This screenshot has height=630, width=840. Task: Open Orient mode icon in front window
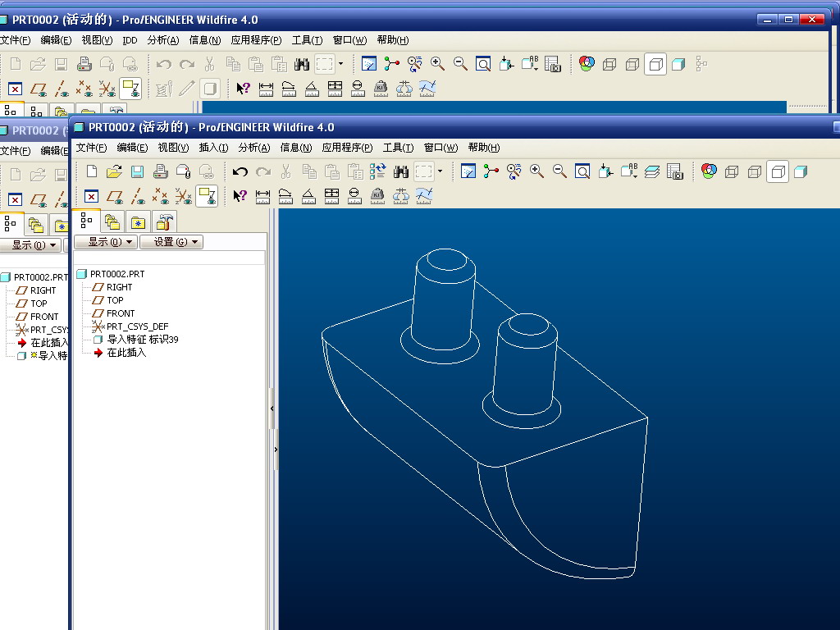coord(514,171)
